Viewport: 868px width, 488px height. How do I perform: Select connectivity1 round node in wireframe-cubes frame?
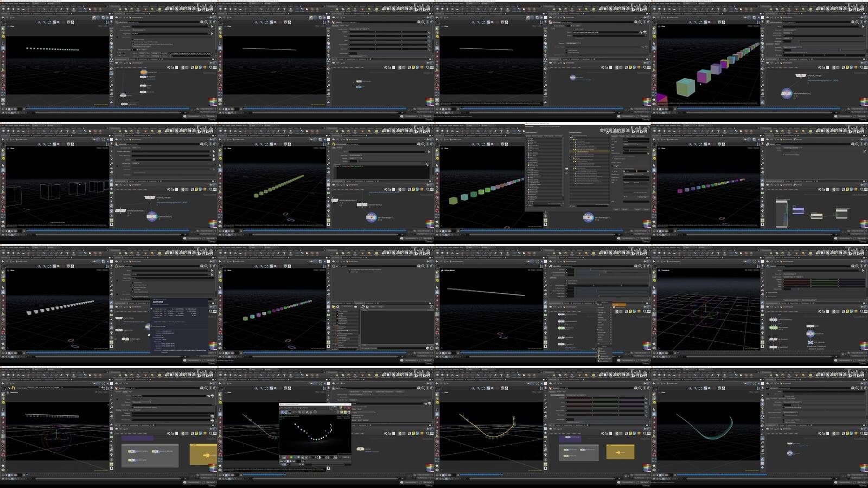[152, 216]
